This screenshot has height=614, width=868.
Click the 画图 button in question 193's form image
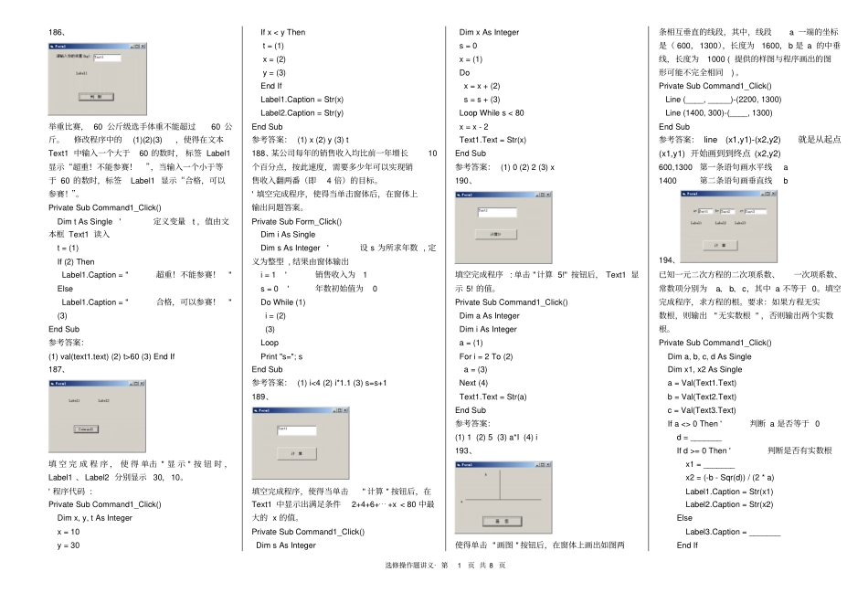pyautogui.click(x=503, y=521)
